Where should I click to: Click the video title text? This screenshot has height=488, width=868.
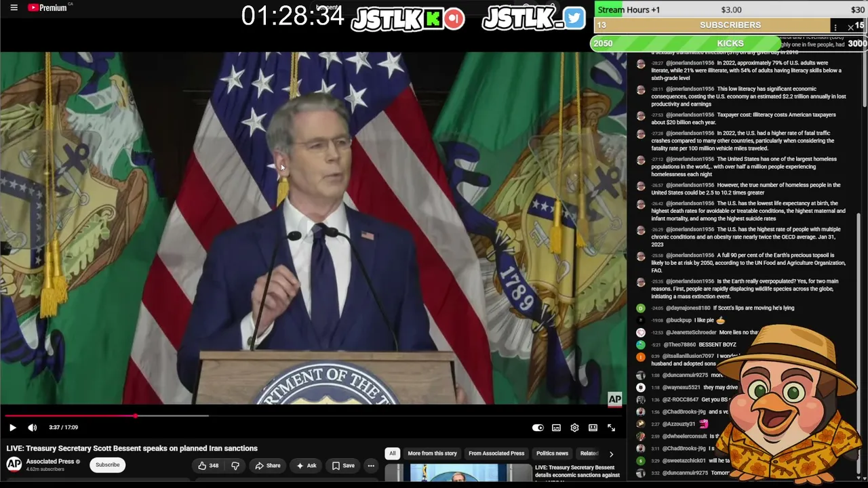132,449
